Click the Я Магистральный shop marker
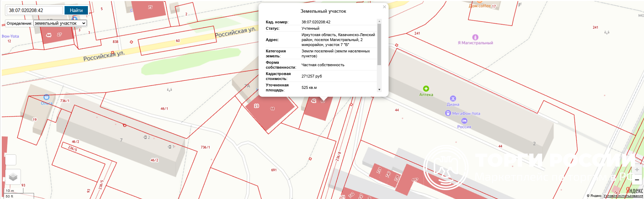 pyautogui.click(x=475, y=37)
